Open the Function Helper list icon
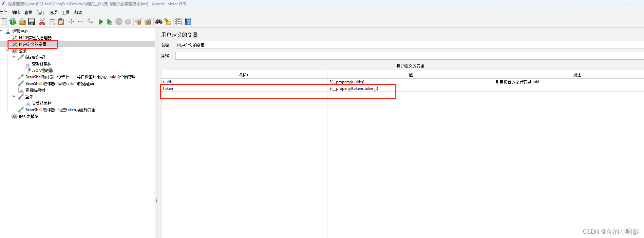The width and height of the screenshot is (644, 238). click(179, 22)
